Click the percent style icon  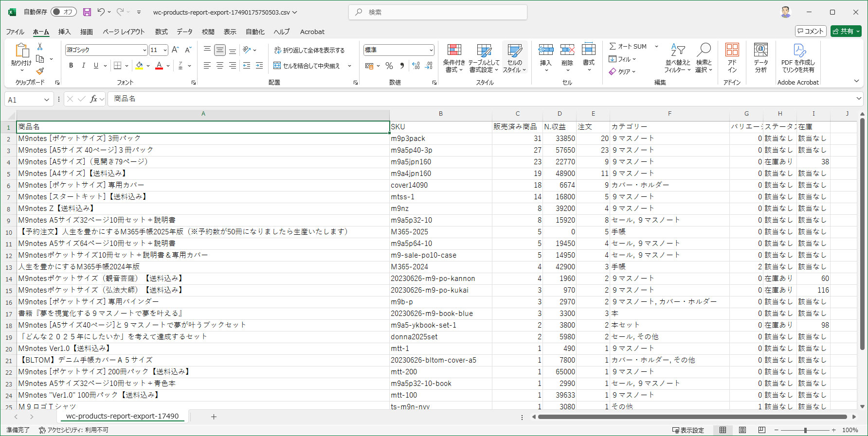pyautogui.click(x=389, y=66)
